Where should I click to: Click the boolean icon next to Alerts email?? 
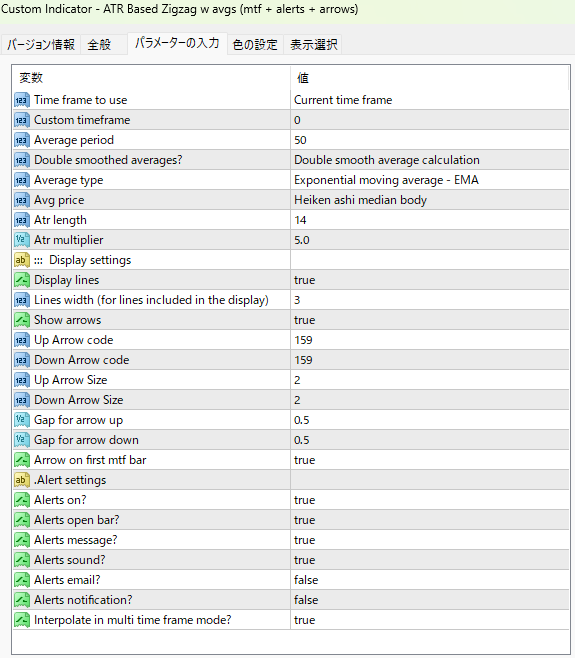[x=22, y=580]
